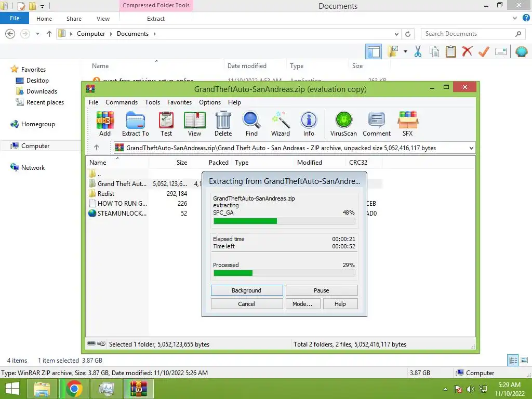Click the Comment toolbar icon
The width and height of the screenshot is (532, 399).
[377, 124]
